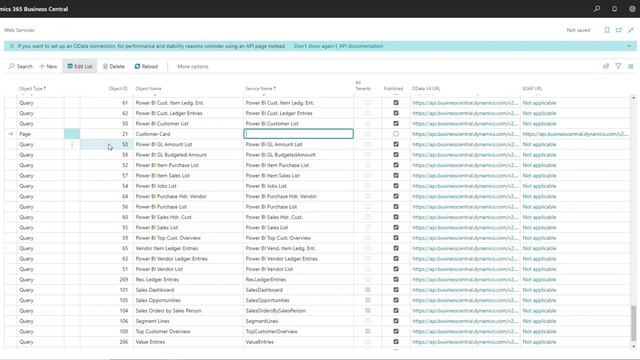
Task: Click the Delete action
Action: pyautogui.click(x=113, y=66)
